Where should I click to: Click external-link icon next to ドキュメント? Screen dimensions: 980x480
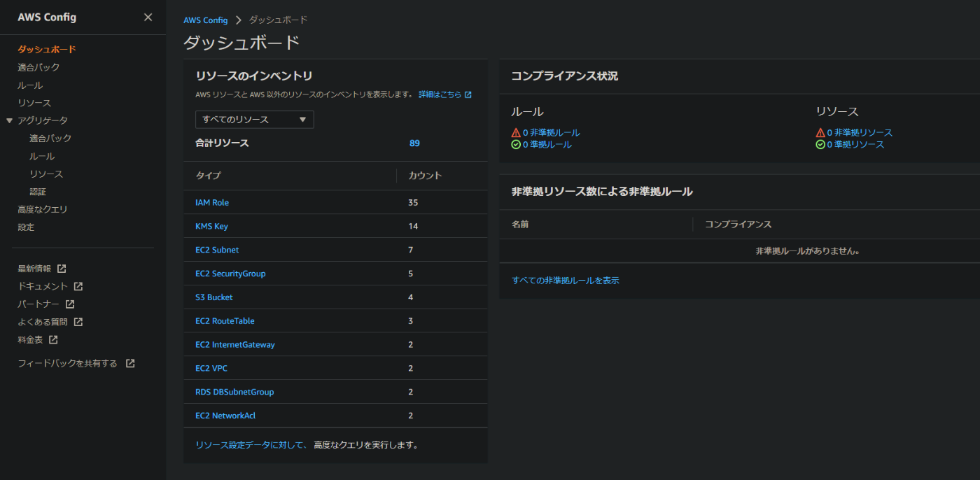78,286
